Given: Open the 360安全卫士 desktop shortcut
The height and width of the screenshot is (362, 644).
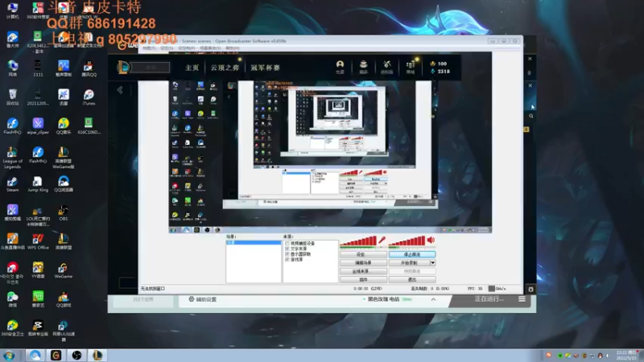Looking at the screenshot, I should pos(12,328).
